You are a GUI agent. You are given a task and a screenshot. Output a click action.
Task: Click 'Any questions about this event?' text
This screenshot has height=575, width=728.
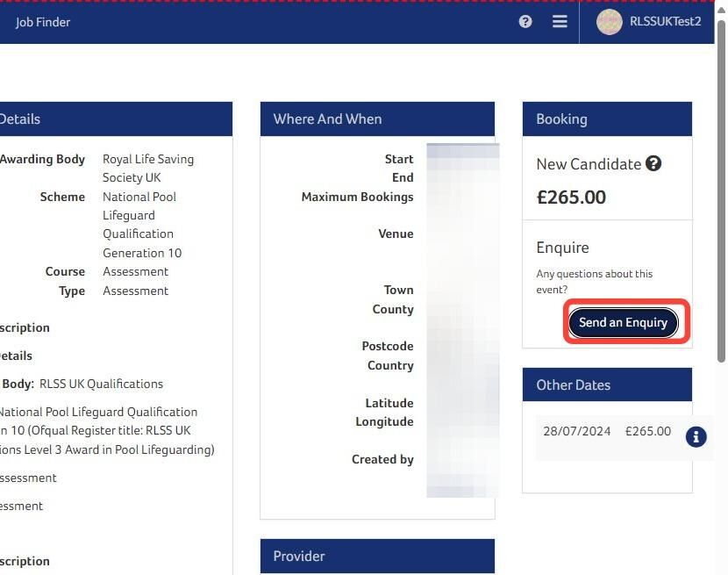(x=595, y=282)
